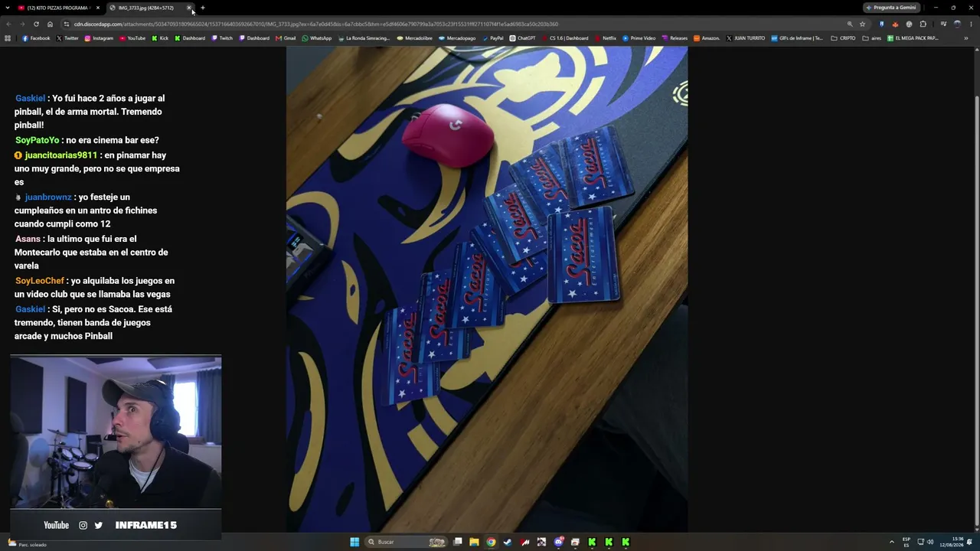Screen dimensions: 980x551
Task: Open the Twitter bookmark
Action: pyautogui.click(x=67, y=38)
